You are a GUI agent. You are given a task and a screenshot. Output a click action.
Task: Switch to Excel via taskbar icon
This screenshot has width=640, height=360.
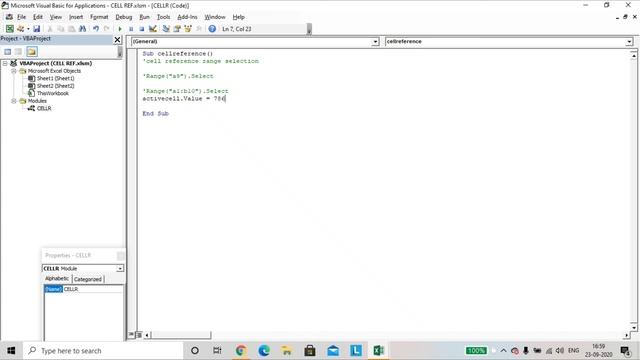378,351
